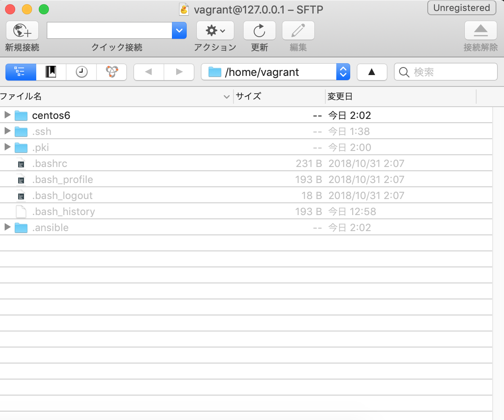The height and width of the screenshot is (420, 504).
Task: Expand the centos6 folder
Action: pyautogui.click(x=7, y=115)
